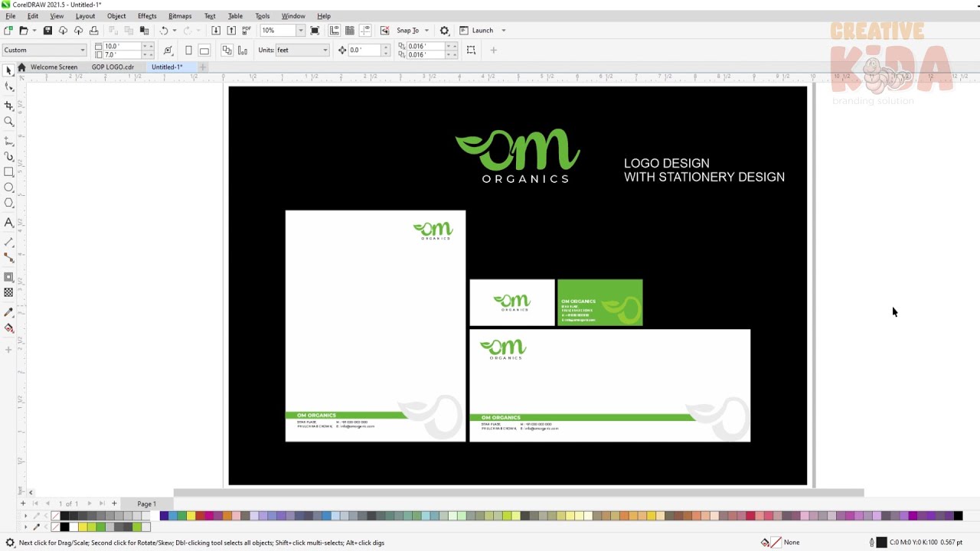980x551 pixels.
Task: Click the nudge distance field showing 0.0
Action: [364, 51]
